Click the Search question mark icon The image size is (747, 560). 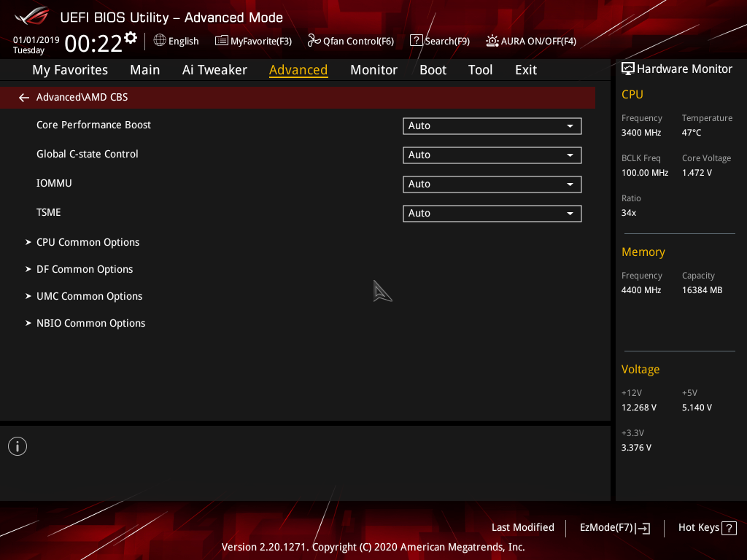(x=416, y=41)
